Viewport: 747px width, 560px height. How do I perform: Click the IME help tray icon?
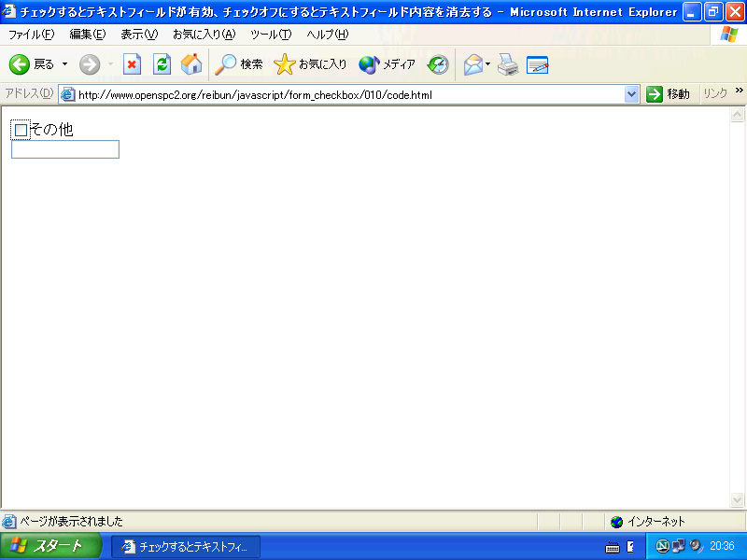click(x=630, y=547)
